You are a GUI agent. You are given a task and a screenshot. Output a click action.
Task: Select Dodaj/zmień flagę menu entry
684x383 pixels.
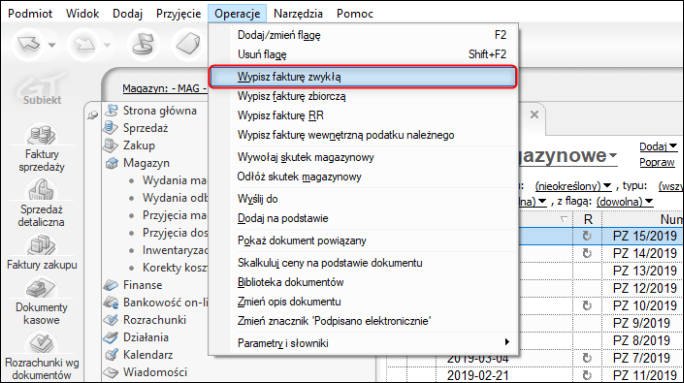(x=364, y=35)
